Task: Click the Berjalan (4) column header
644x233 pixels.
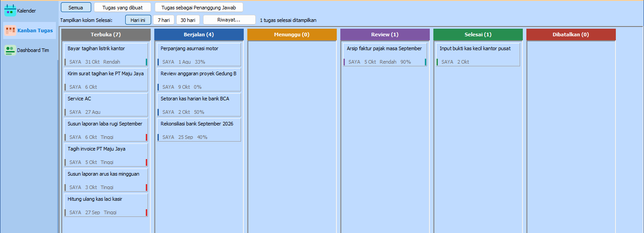Action: tap(199, 35)
